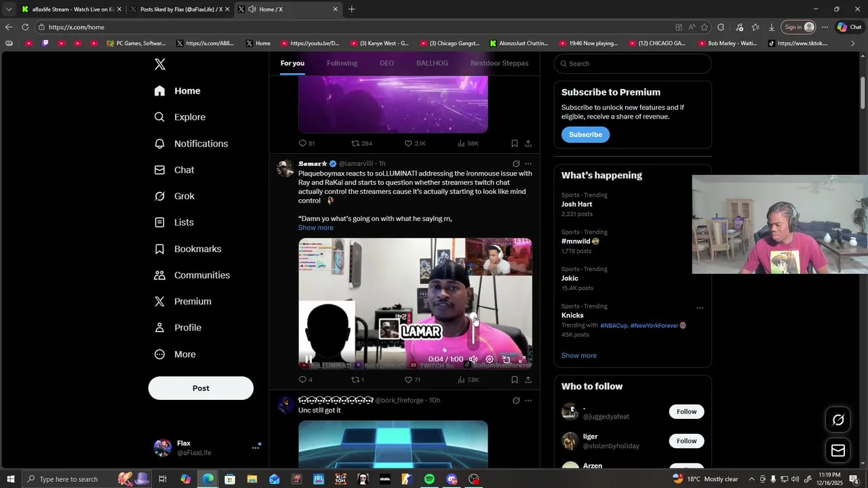Follow the @juggedyafeat account
The image size is (868, 488).
[686, 411]
